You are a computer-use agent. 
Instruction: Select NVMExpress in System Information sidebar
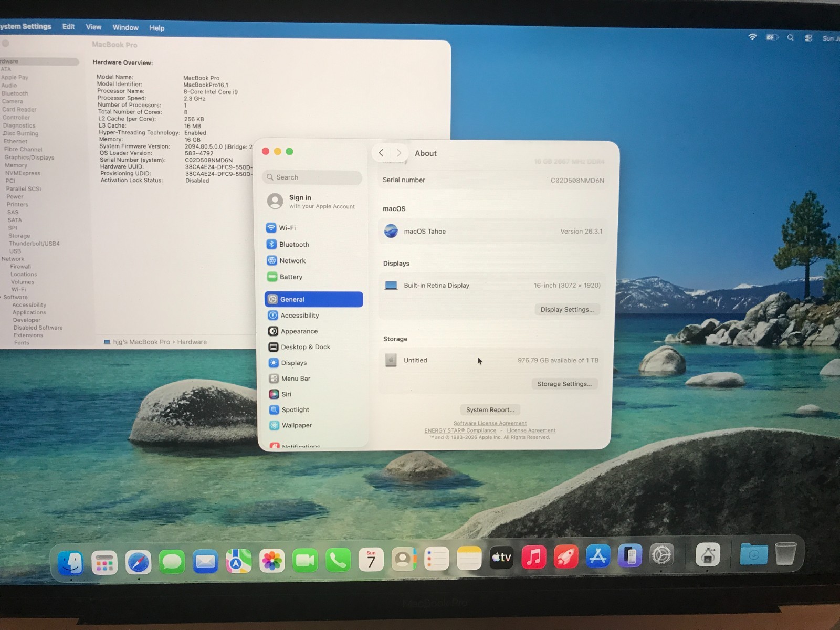(x=23, y=173)
